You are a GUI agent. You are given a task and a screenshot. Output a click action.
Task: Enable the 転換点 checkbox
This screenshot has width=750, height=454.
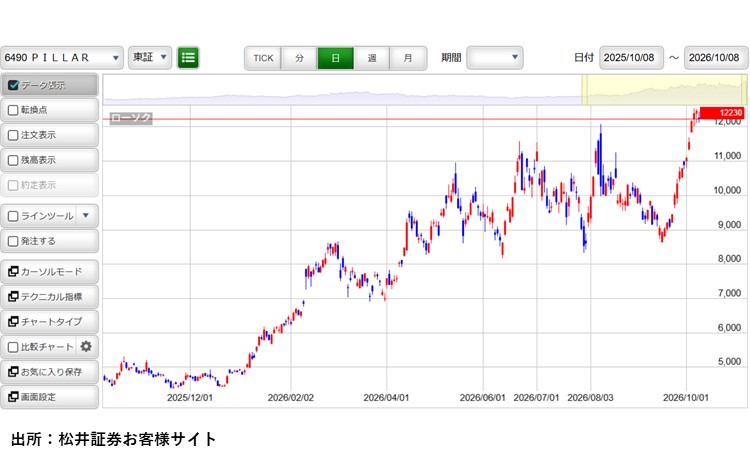coord(13,110)
